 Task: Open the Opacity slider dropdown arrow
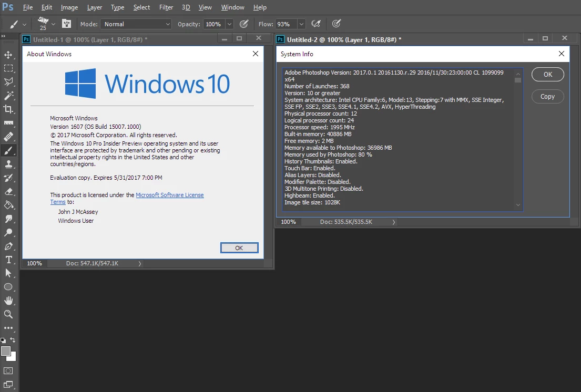click(x=229, y=24)
